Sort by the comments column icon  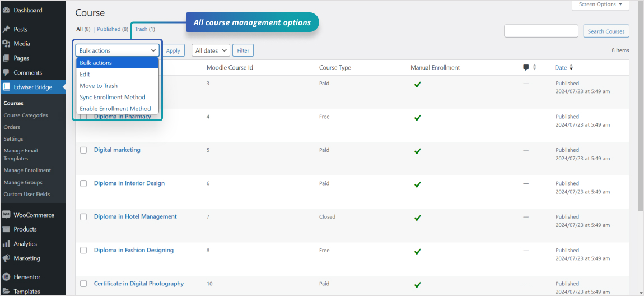point(526,67)
